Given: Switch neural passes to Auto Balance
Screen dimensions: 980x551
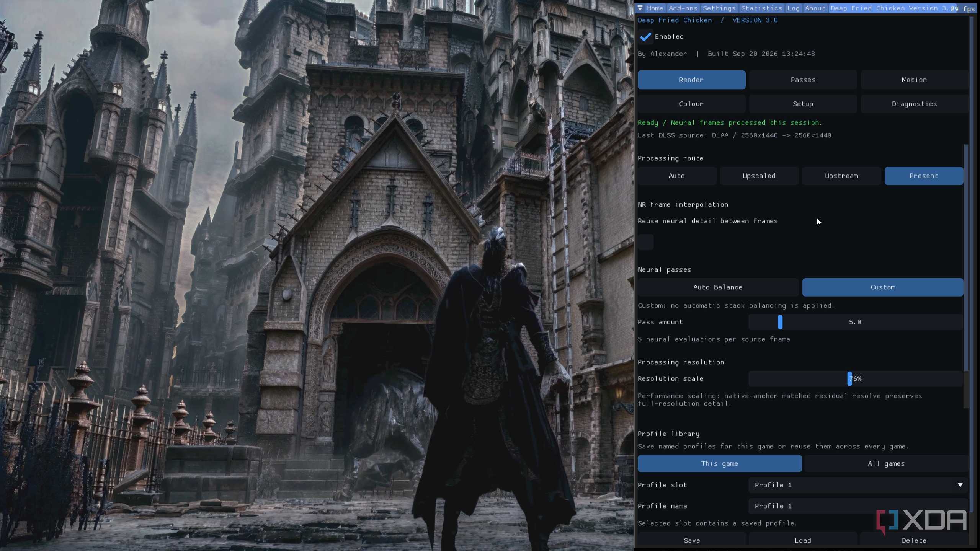Looking at the screenshot, I should (x=718, y=287).
